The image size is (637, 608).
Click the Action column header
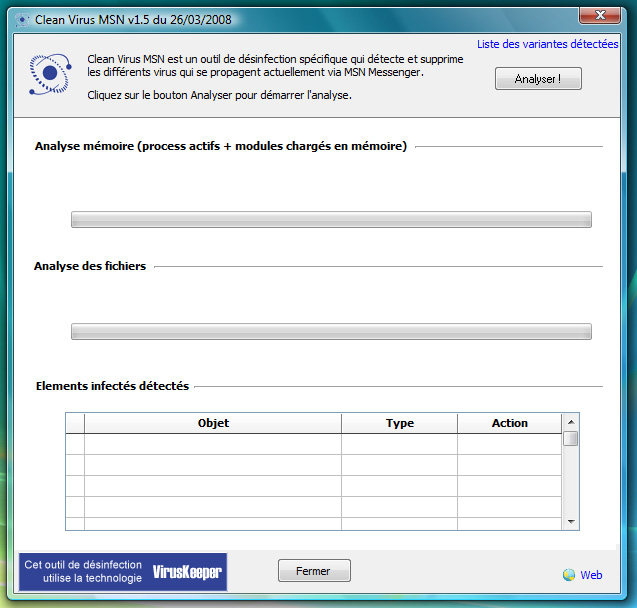click(x=509, y=423)
